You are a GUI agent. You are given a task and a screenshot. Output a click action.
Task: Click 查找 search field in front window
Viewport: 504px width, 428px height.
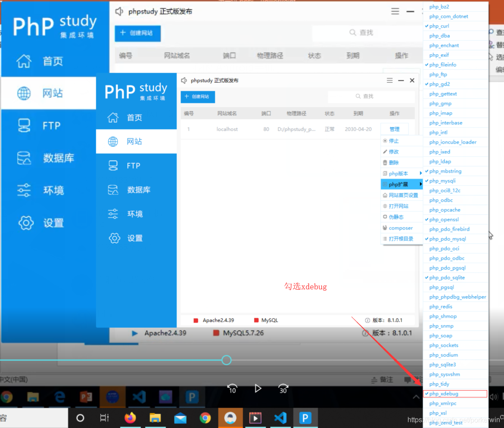point(371,96)
